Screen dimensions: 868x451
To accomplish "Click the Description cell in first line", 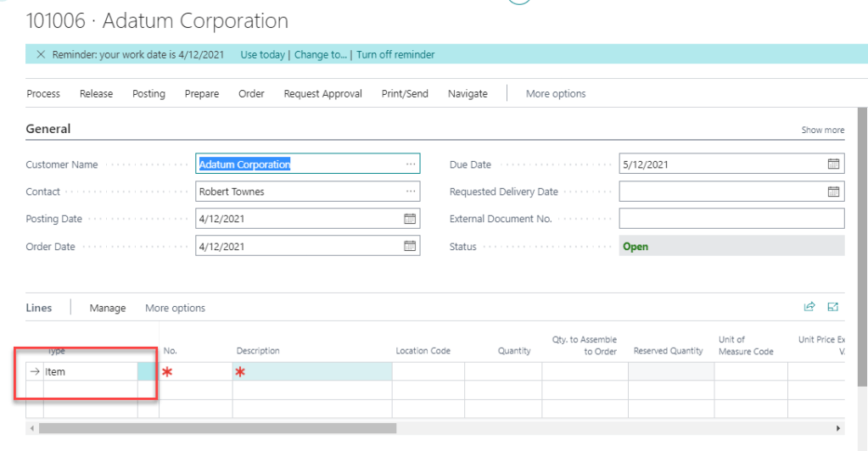I will coord(312,371).
